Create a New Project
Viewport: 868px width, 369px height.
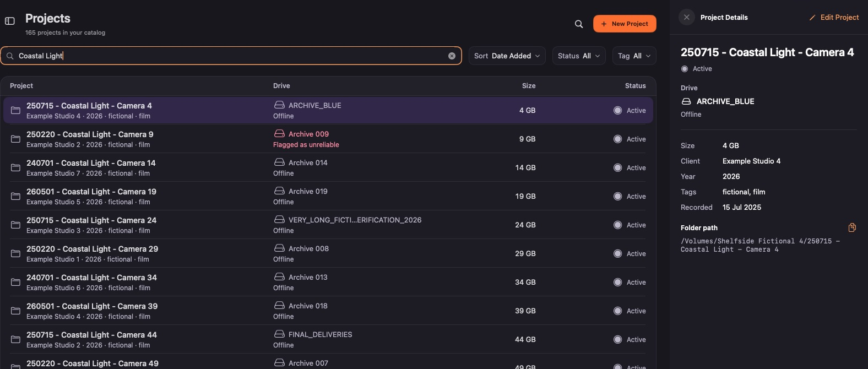click(625, 24)
